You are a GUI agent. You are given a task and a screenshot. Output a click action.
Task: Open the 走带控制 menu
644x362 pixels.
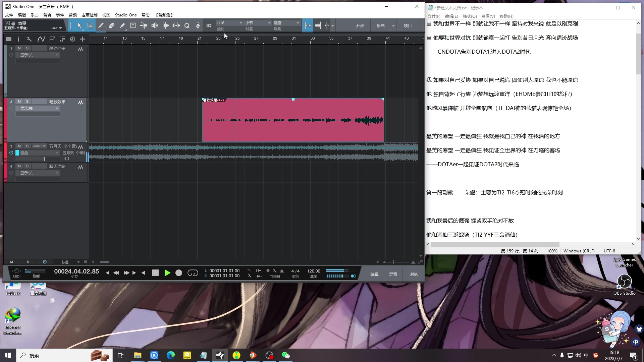pyautogui.click(x=90, y=15)
